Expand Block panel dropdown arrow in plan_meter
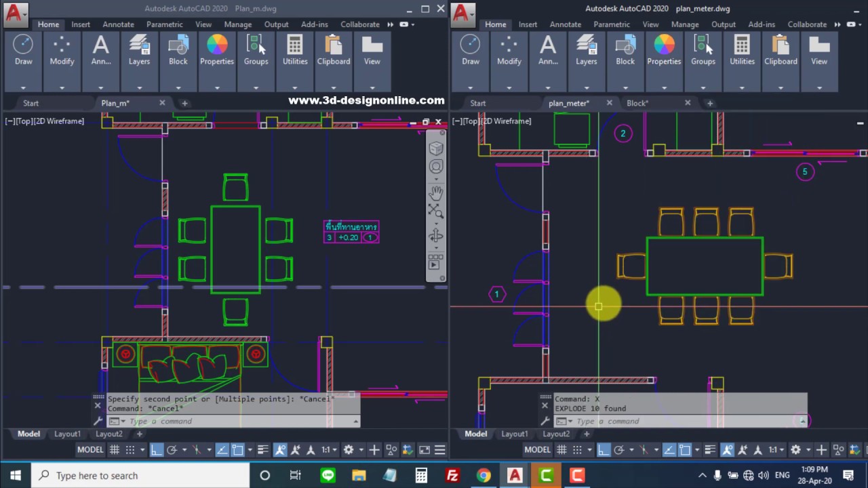The height and width of the screenshot is (488, 868). click(625, 87)
